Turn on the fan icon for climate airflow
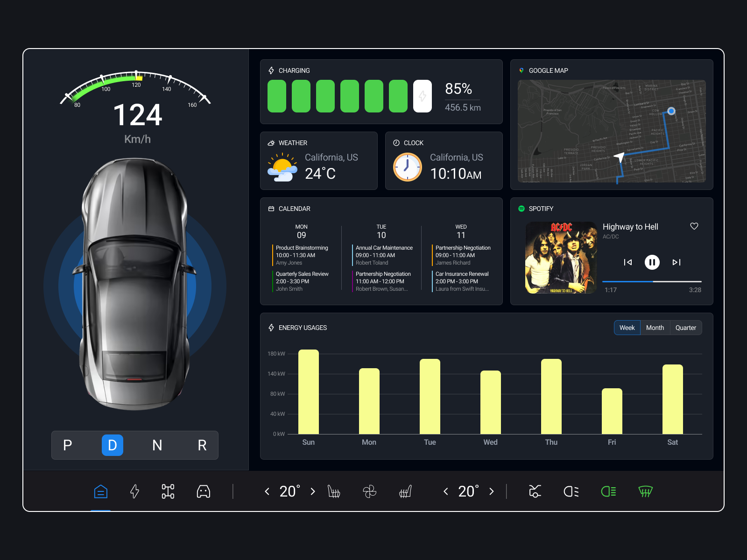This screenshot has width=747, height=560. pyautogui.click(x=370, y=491)
